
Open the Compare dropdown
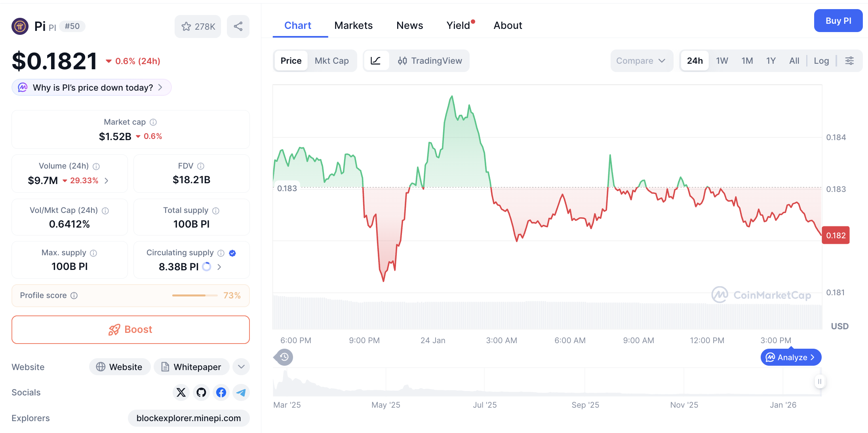[641, 61]
